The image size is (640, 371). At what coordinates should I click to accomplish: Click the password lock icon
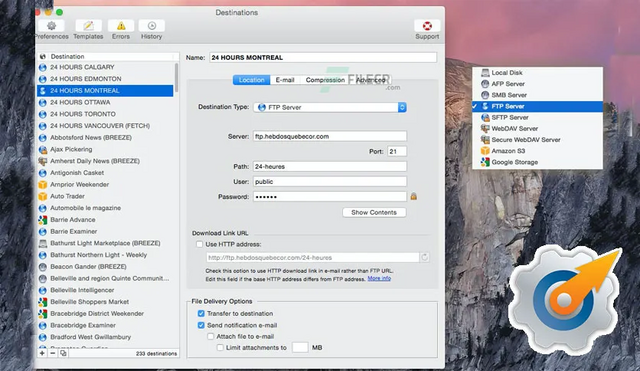[x=413, y=196]
